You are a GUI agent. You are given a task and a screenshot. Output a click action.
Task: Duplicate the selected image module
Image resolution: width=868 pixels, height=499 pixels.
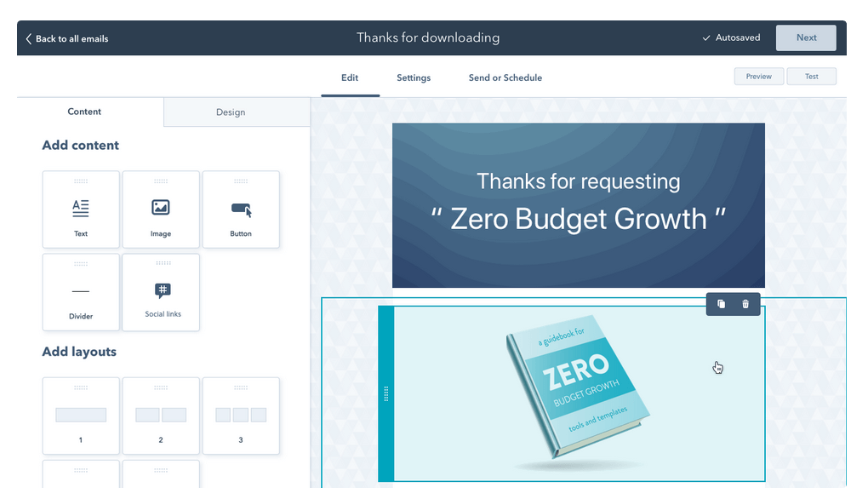click(x=722, y=304)
